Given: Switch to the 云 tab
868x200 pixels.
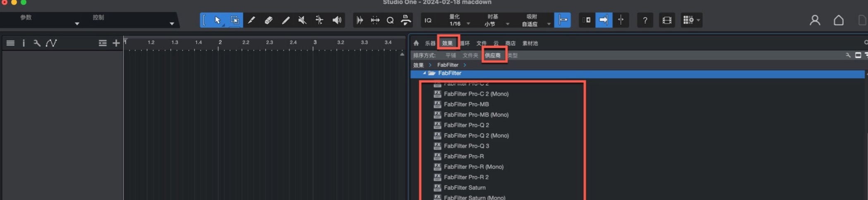Looking at the screenshot, I should pyautogui.click(x=496, y=43).
